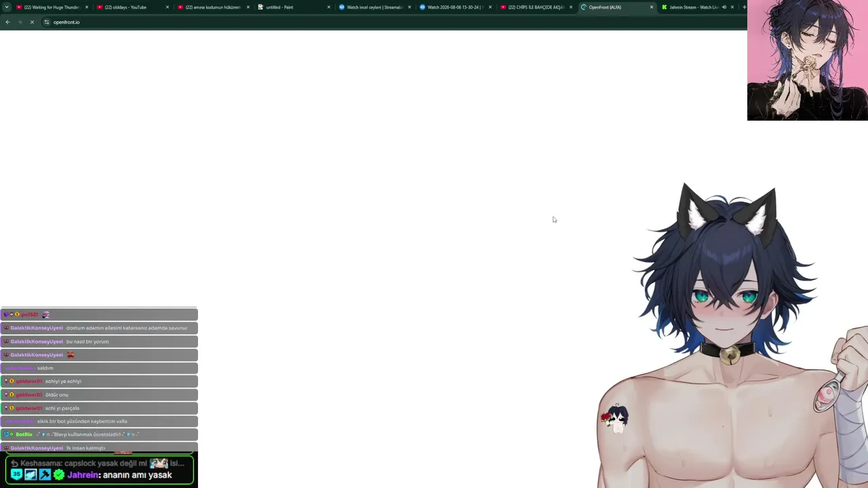The image size is (868, 488).
Task: Click the hammer moderator badge beside Jahrein
Action: click(45, 475)
